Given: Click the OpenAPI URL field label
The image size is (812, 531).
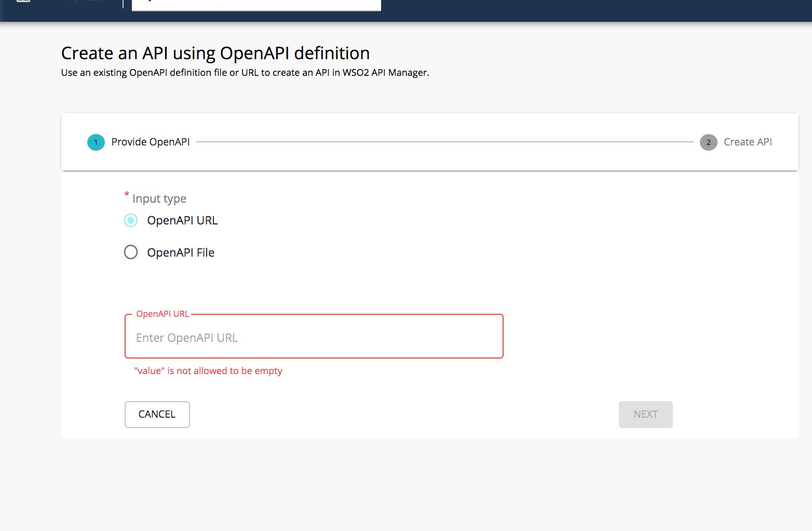Looking at the screenshot, I should click(163, 313).
